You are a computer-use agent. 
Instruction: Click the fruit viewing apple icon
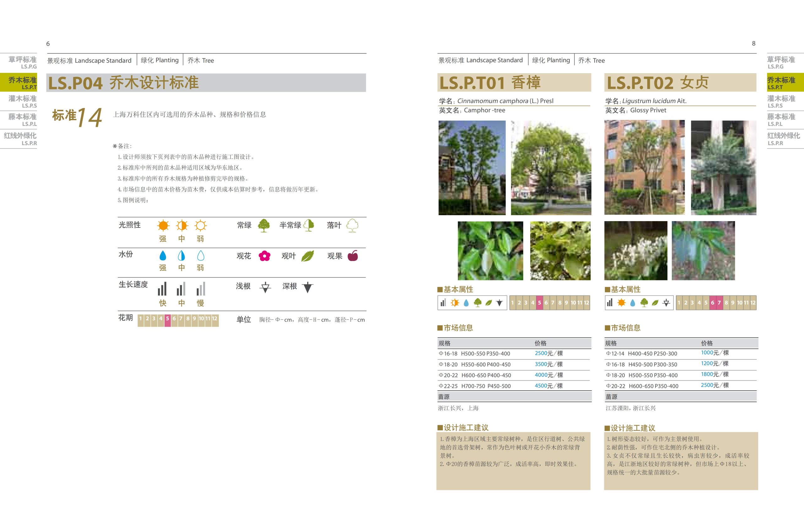[x=353, y=256]
